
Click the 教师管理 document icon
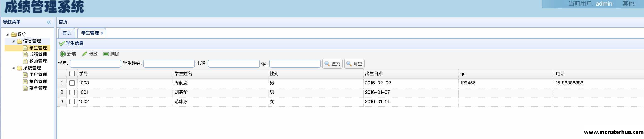tap(25, 61)
